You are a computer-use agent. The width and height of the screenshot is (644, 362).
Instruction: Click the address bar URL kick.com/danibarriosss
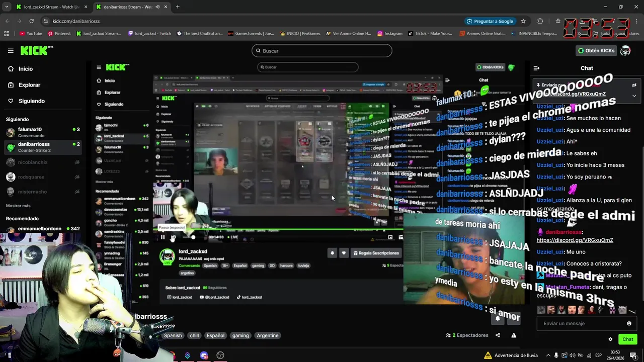(76, 21)
